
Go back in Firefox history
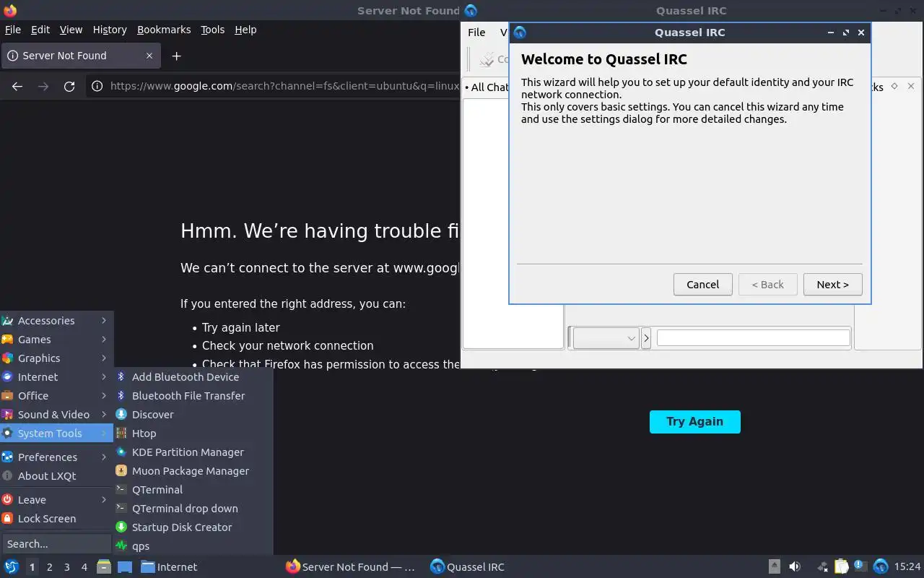tap(17, 86)
